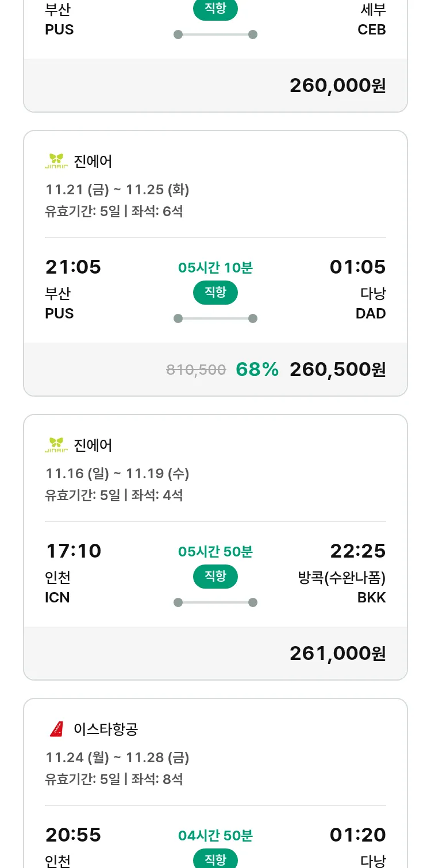Click the 05시간 50분 flight duration
Viewport: 431px width, 868px height.
pyautogui.click(x=215, y=552)
